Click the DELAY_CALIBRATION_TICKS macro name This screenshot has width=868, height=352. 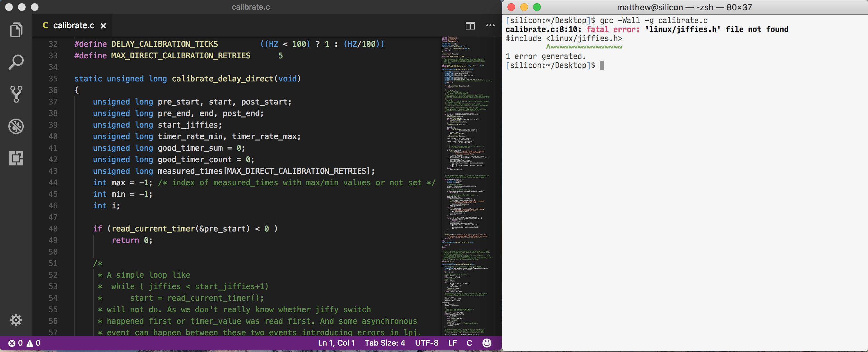(165, 44)
